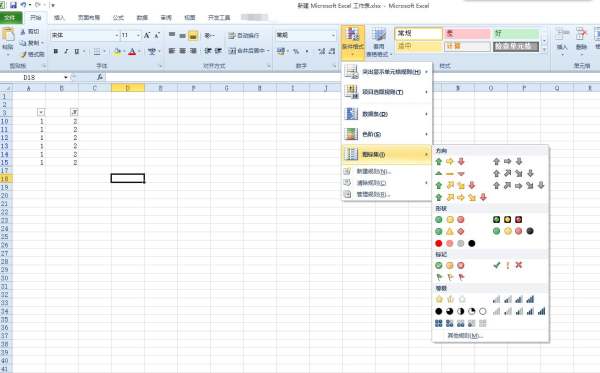Viewport: 600px width, 373px height.
Task: Select the 3 stars rating set
Action: (450, 299)
